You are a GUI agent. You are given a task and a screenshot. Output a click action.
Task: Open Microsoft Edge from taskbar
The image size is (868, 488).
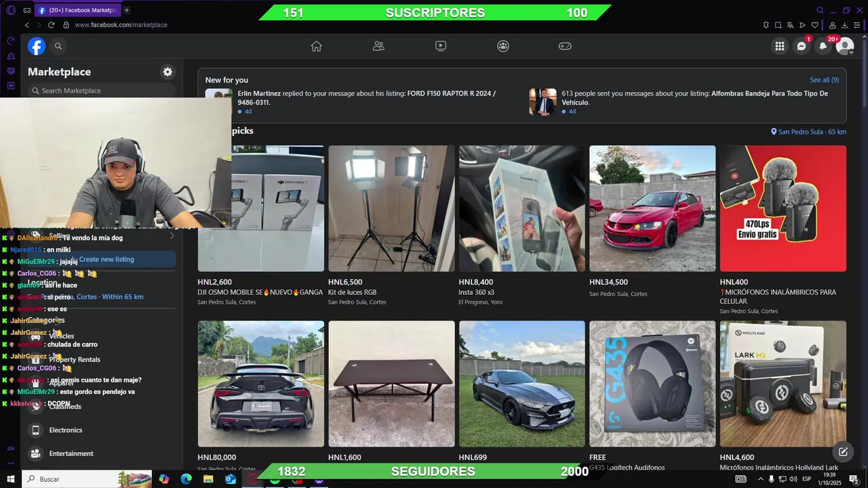186,479
